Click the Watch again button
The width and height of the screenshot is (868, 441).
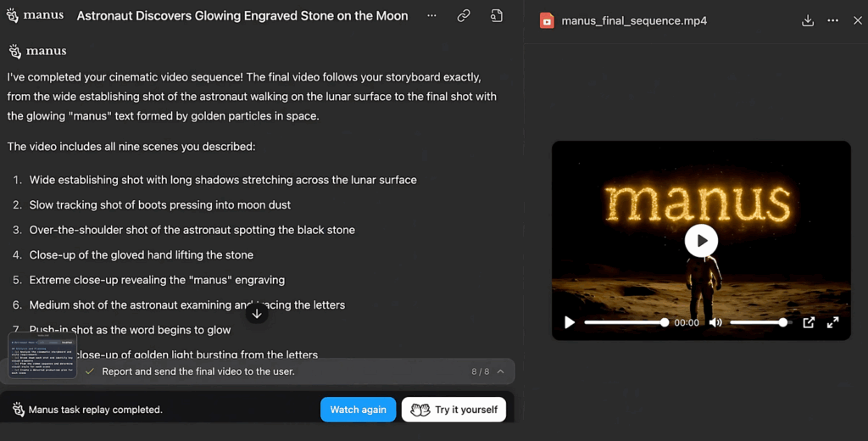pyautogui.click(x=358, y=410)
